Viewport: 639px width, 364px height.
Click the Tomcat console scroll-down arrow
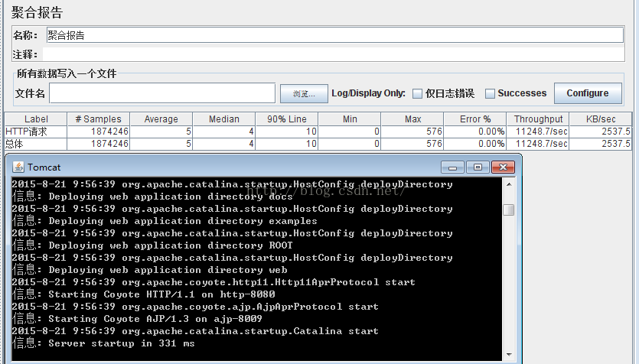click(509, 354)
